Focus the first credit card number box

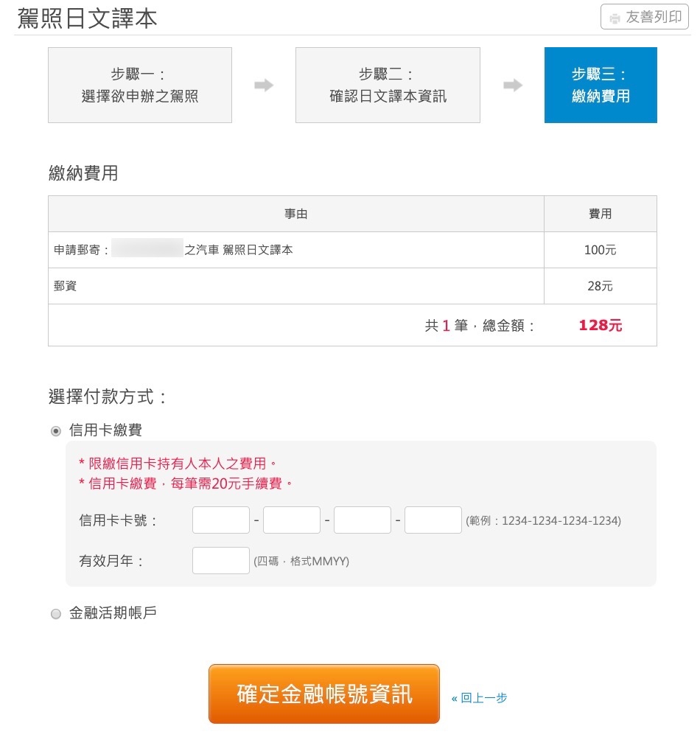[x=221, y=520]
